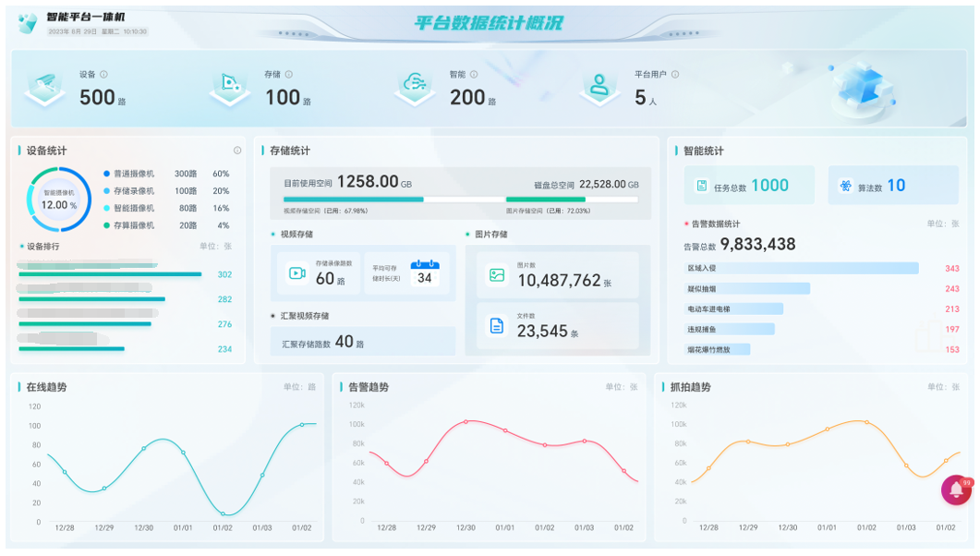Click the user icon beside 平台用户
Image resolution: width=980 pixels, height=556 pixels.
coord(599,88)
